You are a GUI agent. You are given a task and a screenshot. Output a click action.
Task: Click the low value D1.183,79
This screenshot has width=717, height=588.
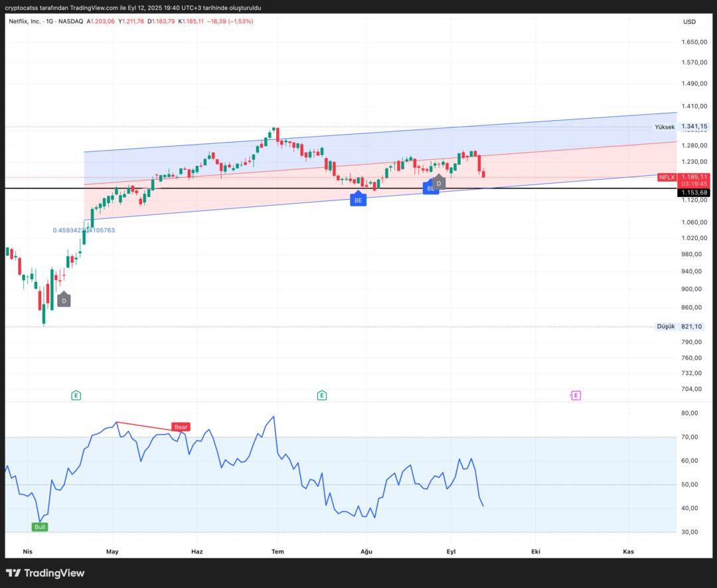pyautogui.click(x=161, y=21)
